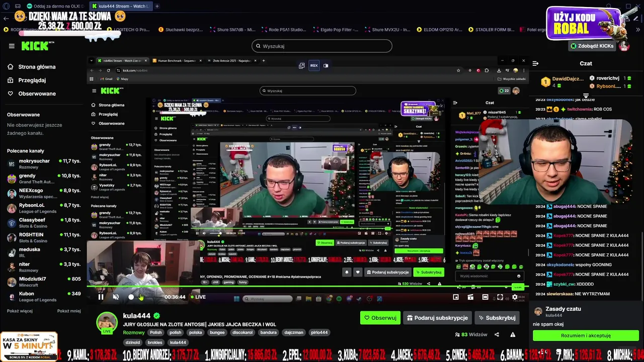Image resolution: width=644 pixels, height=362 pixels.
Task: Follow kula444 with green Obserwuj button
Action: pyautogui.click(x=380, y=318)
